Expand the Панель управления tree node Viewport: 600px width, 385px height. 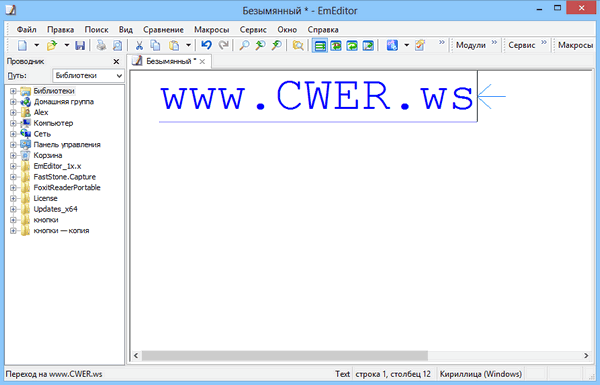[13, 145]
